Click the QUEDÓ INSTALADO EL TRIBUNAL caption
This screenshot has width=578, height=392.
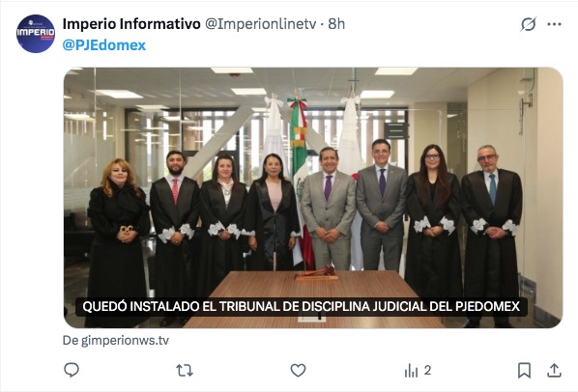[x=302, y=306]
